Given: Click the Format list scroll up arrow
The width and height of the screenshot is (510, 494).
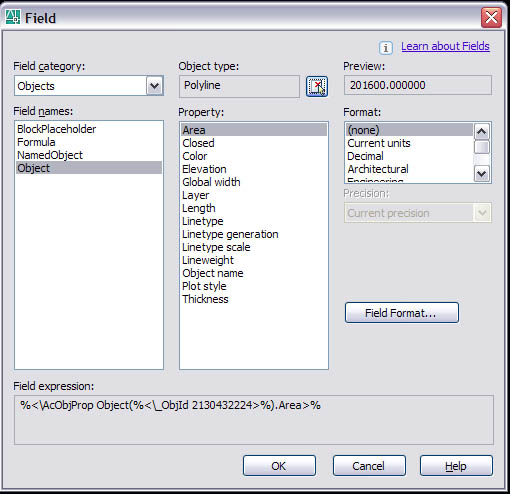Looking at the screenshot, I should point(481,131).
